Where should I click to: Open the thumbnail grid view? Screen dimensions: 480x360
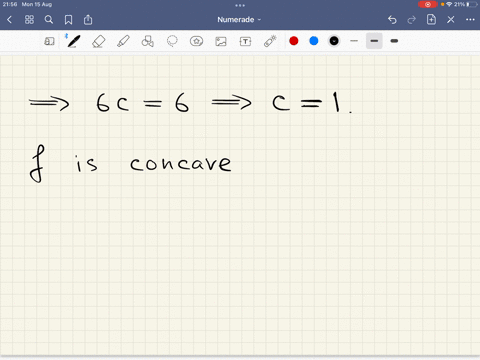point(29,20)
